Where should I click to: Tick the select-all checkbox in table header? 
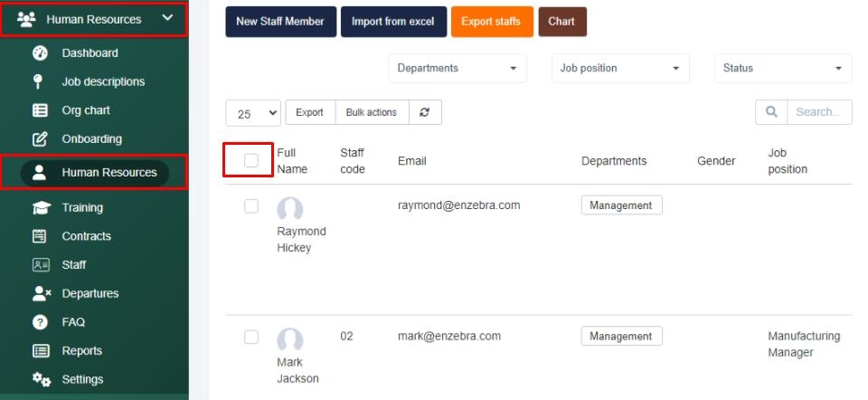[251, 160]
